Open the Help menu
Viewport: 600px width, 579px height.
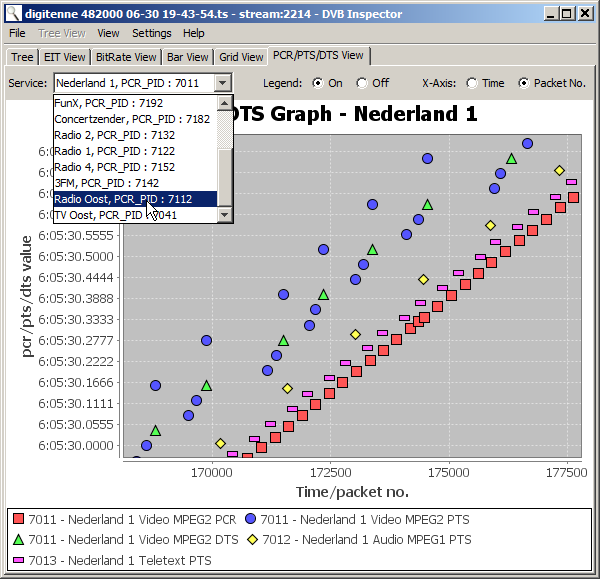click(x=193, y=33)
